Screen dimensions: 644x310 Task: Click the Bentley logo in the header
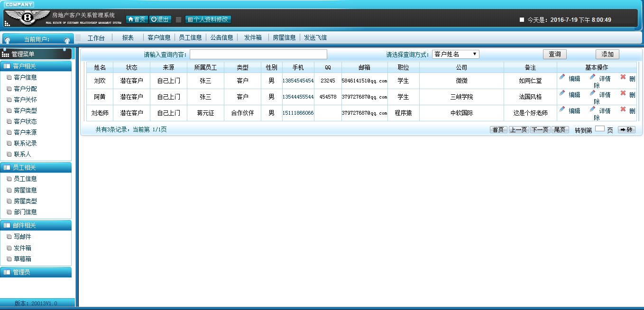[27, 18]
